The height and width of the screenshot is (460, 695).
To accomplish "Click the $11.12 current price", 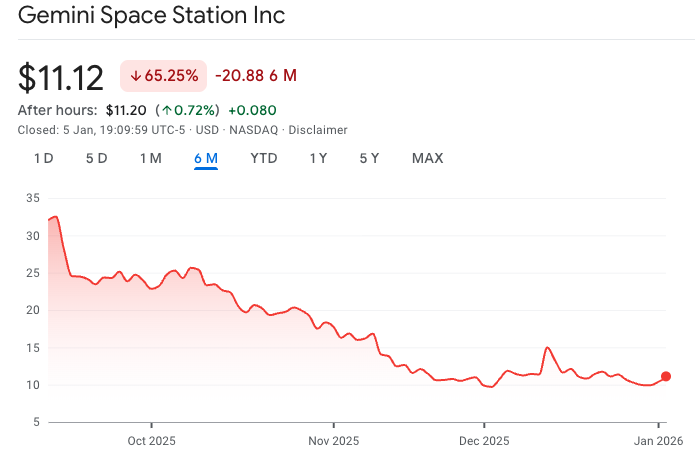I will [x=63, y=76].
